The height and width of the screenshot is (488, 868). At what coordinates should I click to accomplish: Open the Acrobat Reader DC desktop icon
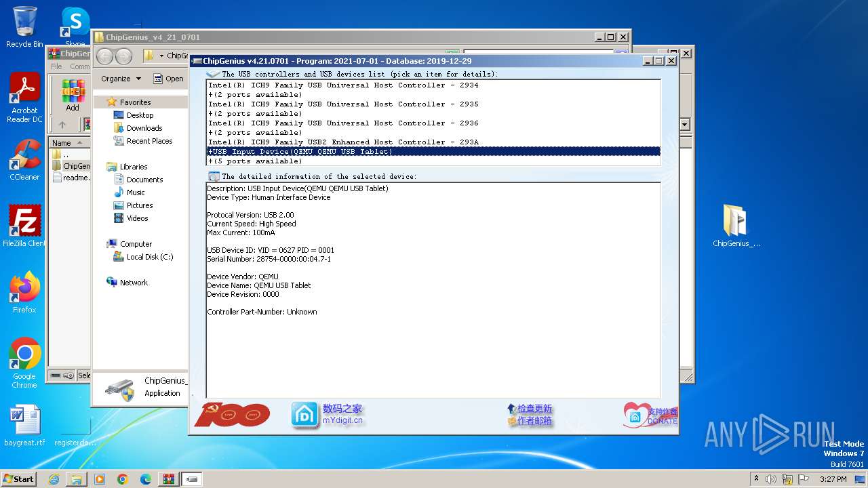tap(24, 98)
